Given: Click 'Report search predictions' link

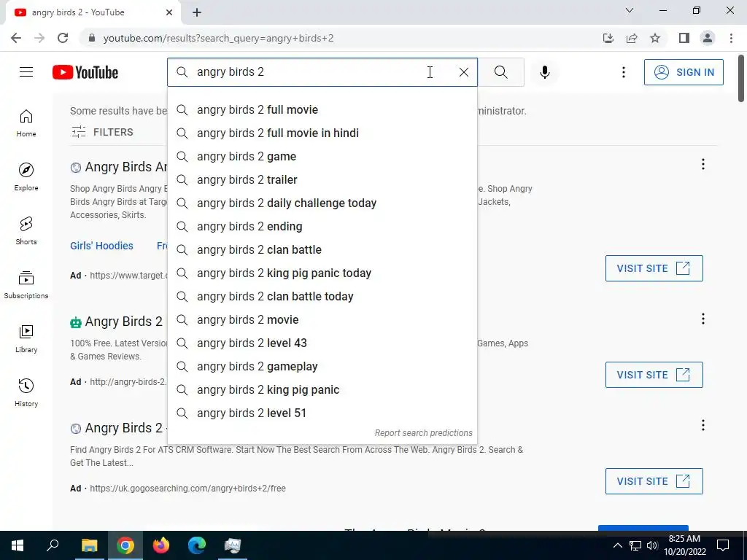Looking at the screenshot, I should pos(423,433).
